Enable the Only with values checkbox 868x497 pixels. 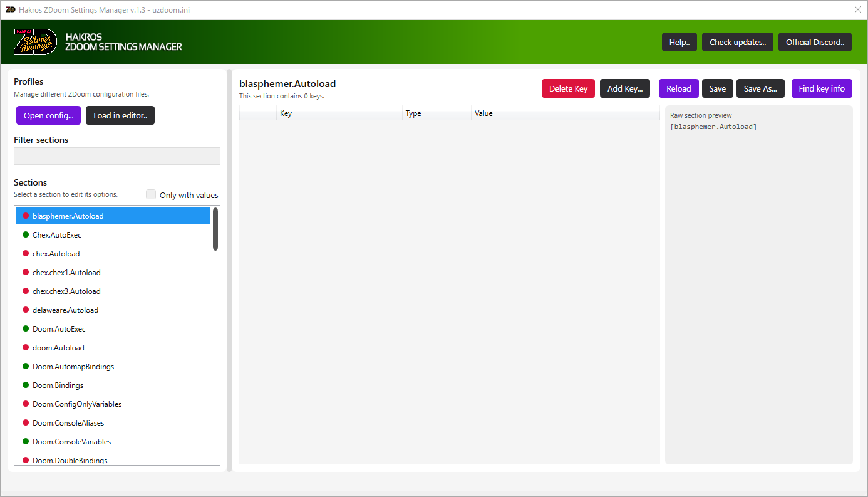point(151,194)
